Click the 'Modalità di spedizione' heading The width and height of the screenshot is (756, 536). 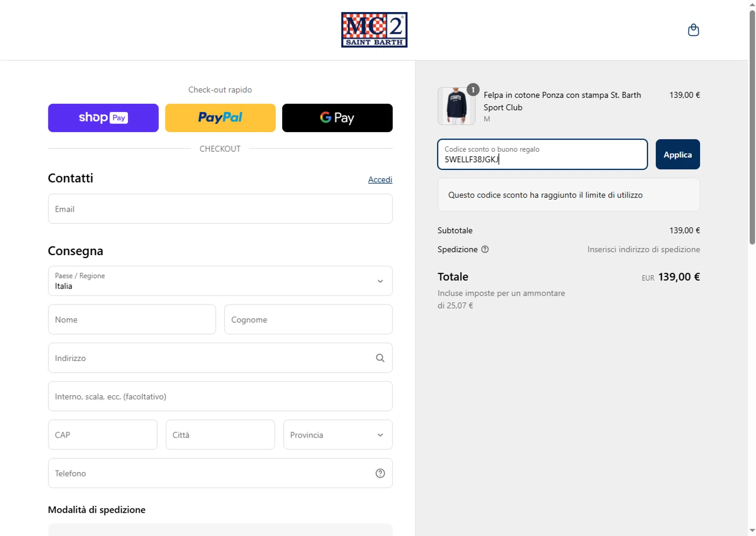click(x=97, y=510)
